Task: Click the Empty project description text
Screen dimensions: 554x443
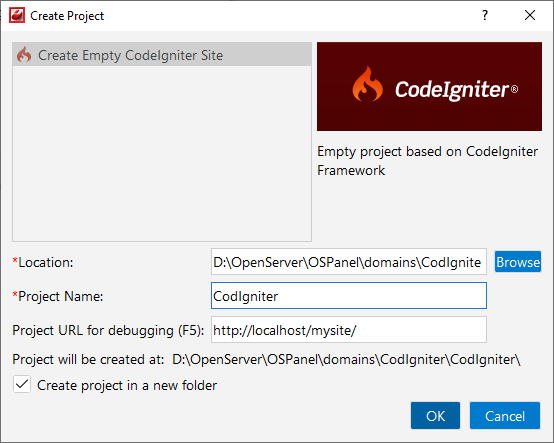Action: point(427,161)
